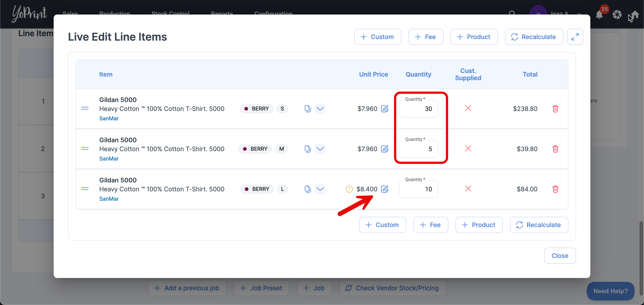
Task: Delete the $39.80 line item
Action: pyautogui.click(x=555, y=149)
